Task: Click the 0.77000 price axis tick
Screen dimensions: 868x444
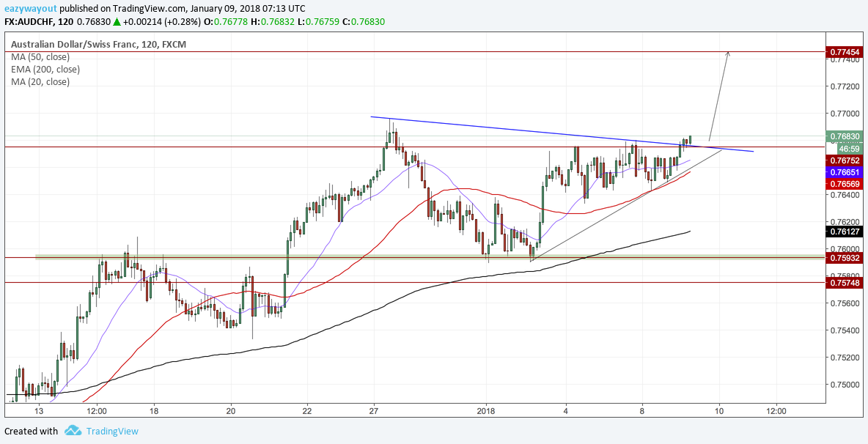Action: 845,114
